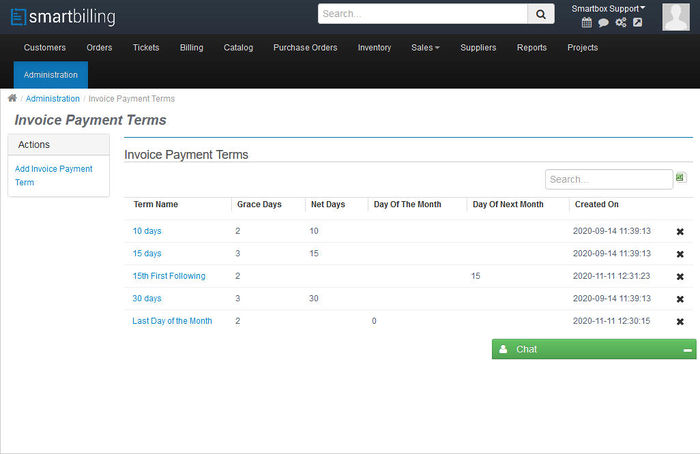Open the green Chat bar

[x=594, y=349]
